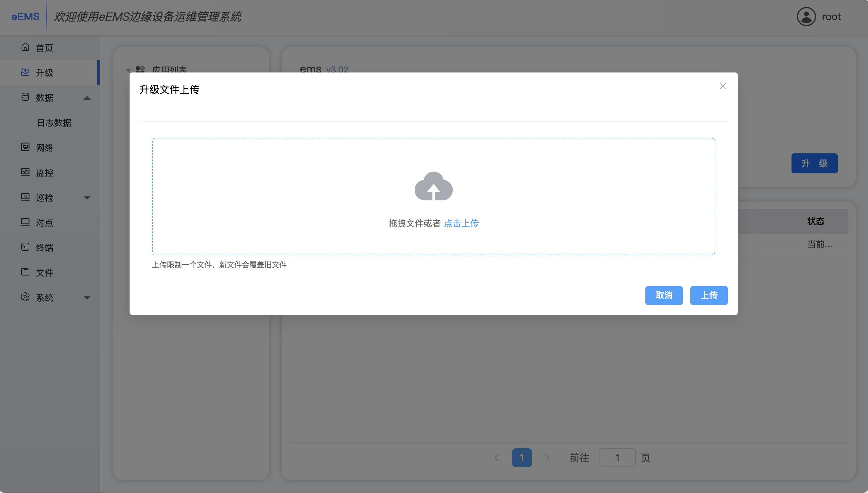Open the 日志数据 submenu item

click(50, 122)
